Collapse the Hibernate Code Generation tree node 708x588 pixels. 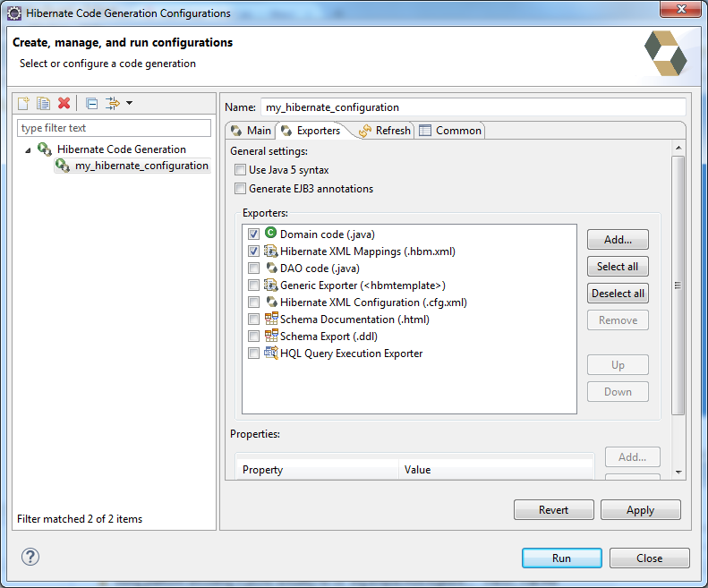[x=28, y=150]
